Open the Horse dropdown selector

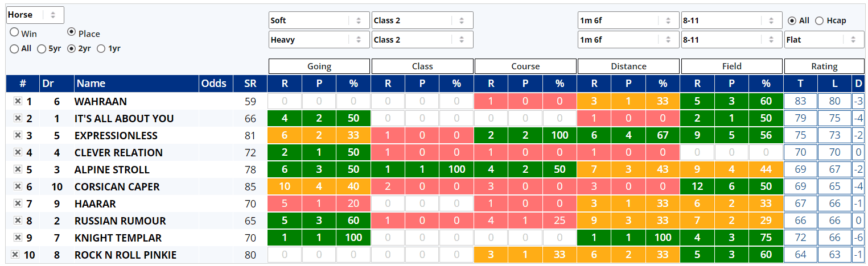[x=35, y=15]
